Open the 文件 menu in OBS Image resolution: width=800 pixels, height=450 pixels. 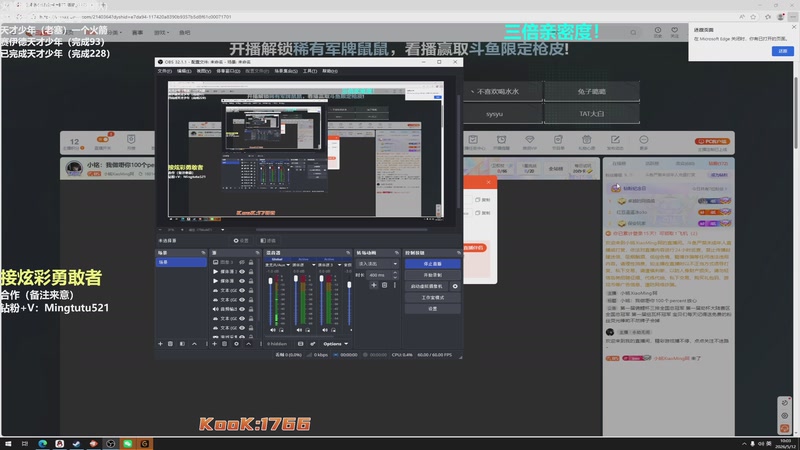point(164,71)
